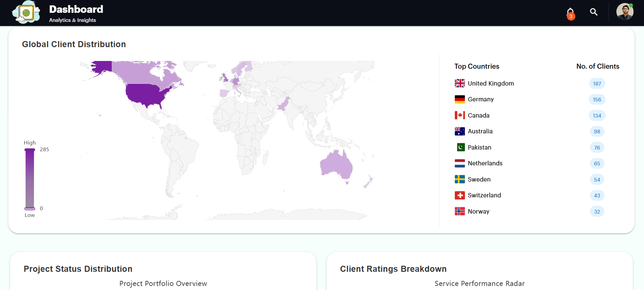Click the Dashboard cloud logo

pyautogui.click(x=26, y=12)
